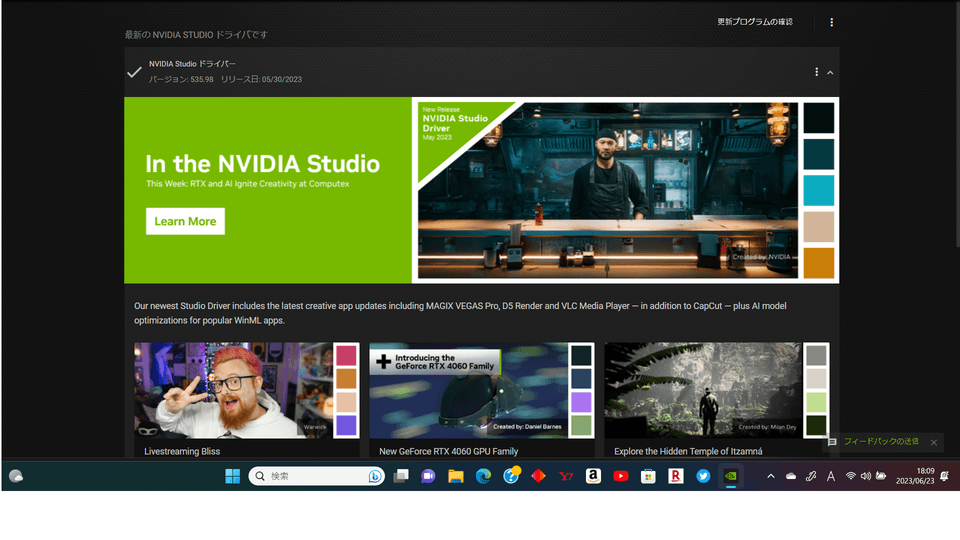This screenshot has width=960, height=540.
Task: Launch Microsoft Edge from the taskbar
Action: coord(483,476)
